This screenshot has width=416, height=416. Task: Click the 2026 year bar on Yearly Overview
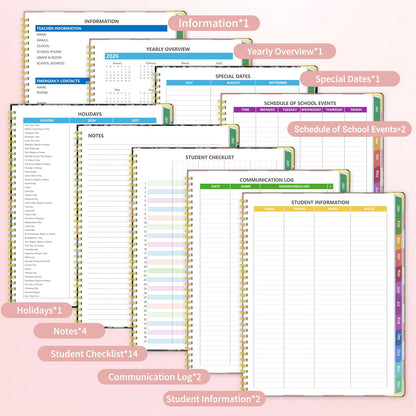169,56
